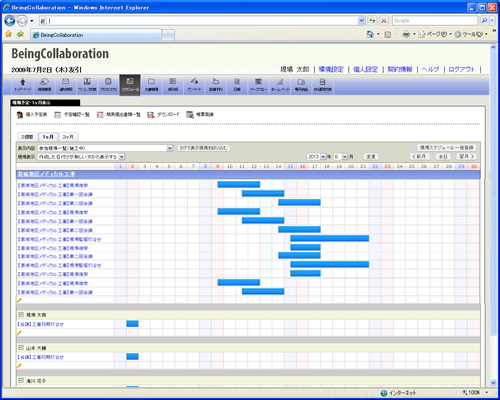Viewport: 500px width, 400px height.
Task: Click the IE refresh green arrows icon
Action: [x=372, y=21]
